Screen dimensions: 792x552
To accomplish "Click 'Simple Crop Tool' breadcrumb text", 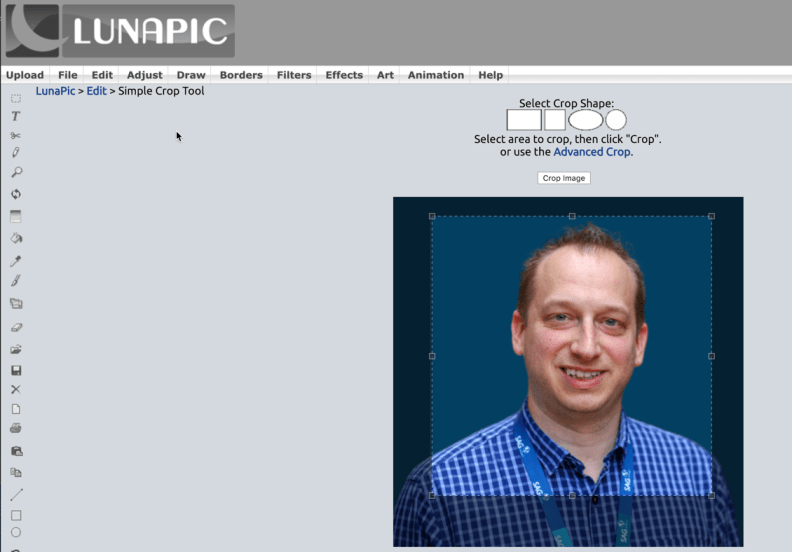I will pyautogui.click(x=161, y=91).
